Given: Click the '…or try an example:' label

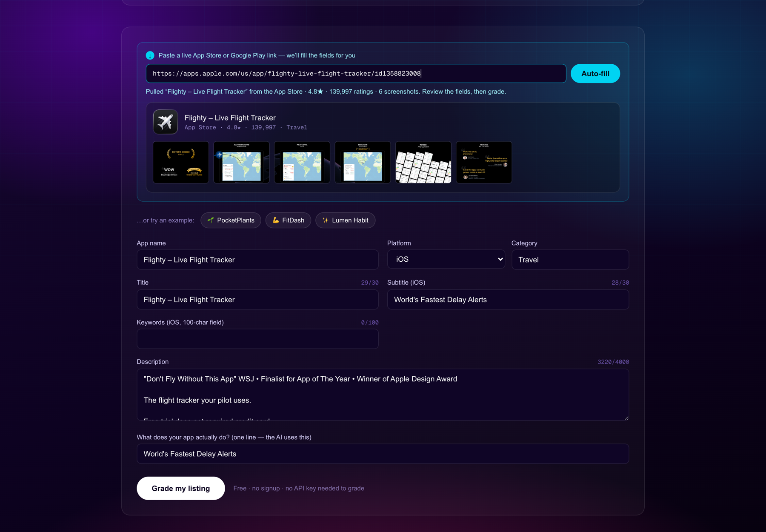Looking at the screenshot, I should tap(165, 220).
